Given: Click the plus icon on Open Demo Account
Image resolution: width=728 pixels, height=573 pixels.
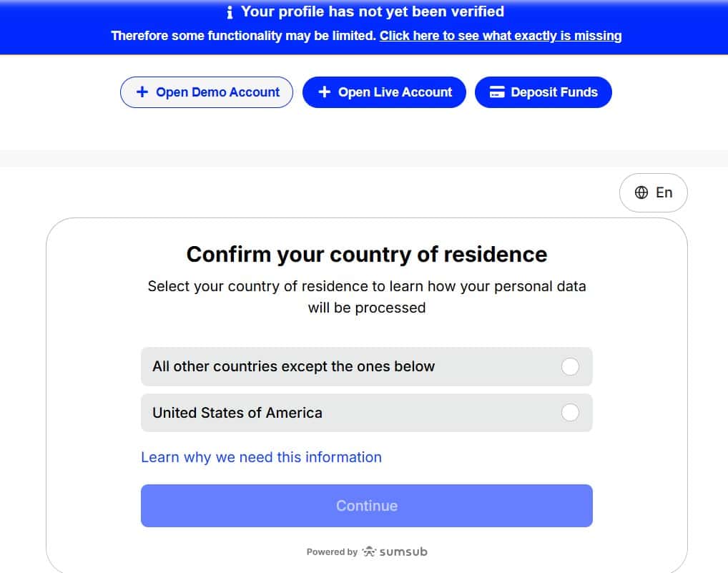Looking at the screenshot, I should (142, 92).
